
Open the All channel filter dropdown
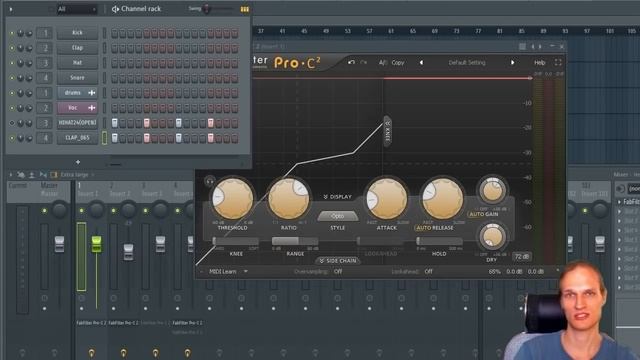[76, 9]
